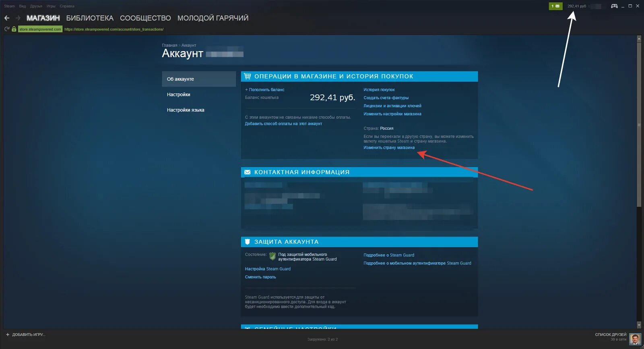
Task: Click Изменить страну магазина link
Action: pyautogui.click(x=389, y=147)
